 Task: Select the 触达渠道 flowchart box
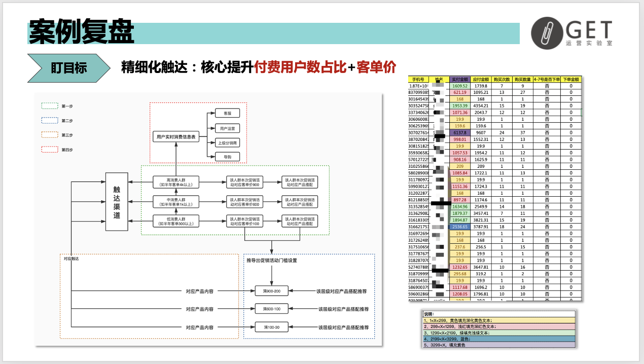pos(117,201)
